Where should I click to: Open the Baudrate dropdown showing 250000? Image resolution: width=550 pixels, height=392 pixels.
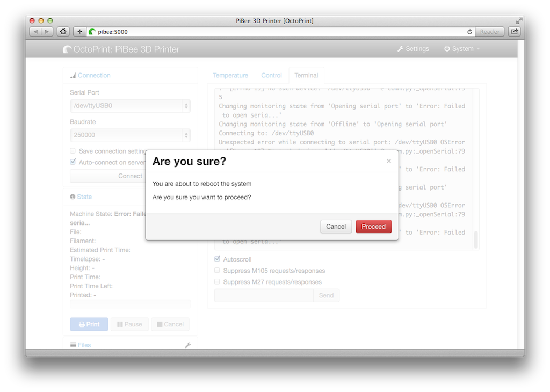(130, 135)
